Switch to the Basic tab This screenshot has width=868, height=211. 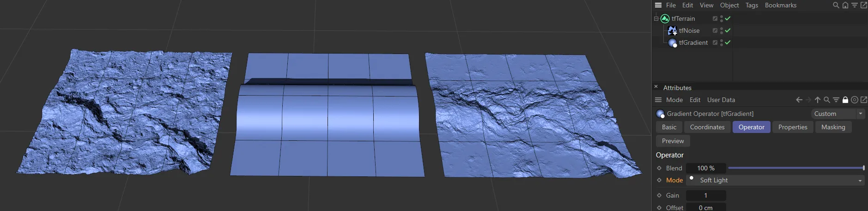pyautogui.click(x=669, y=127)
